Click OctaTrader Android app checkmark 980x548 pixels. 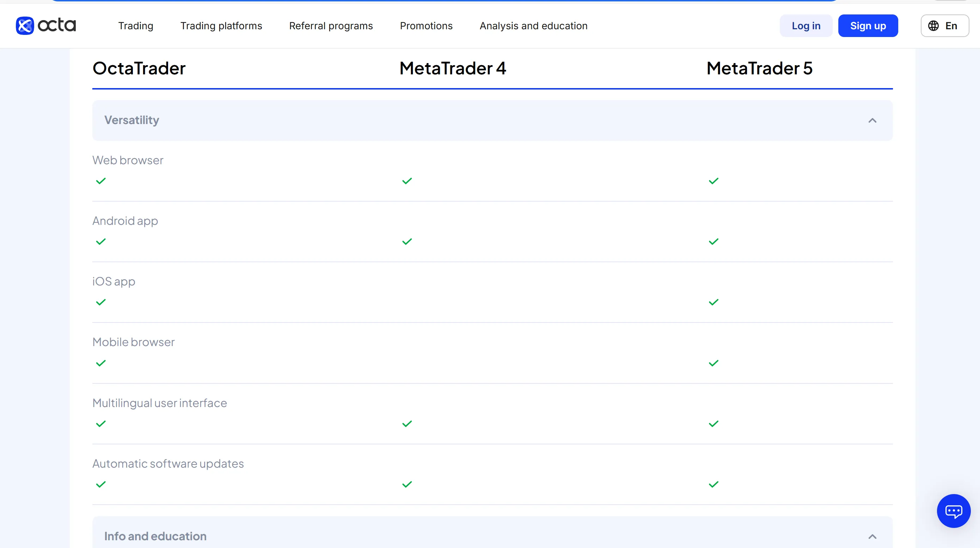[101, 242]
